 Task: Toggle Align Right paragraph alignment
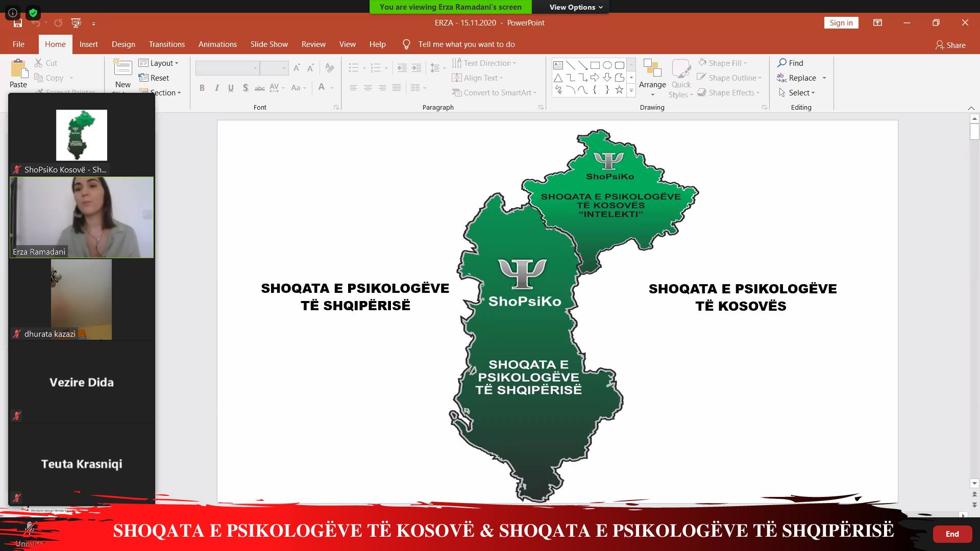(382, 88)
